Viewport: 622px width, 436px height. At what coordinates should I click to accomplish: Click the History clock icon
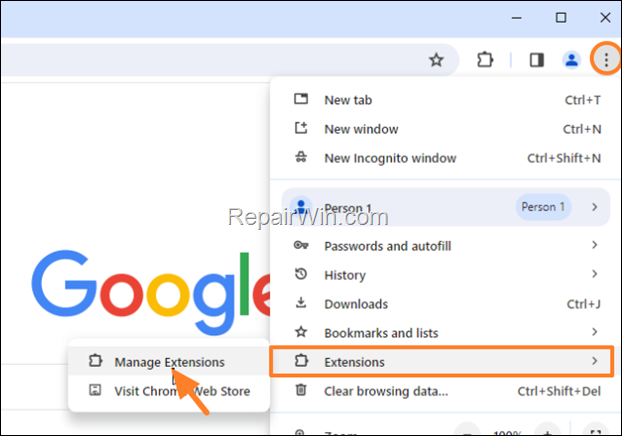301,274
